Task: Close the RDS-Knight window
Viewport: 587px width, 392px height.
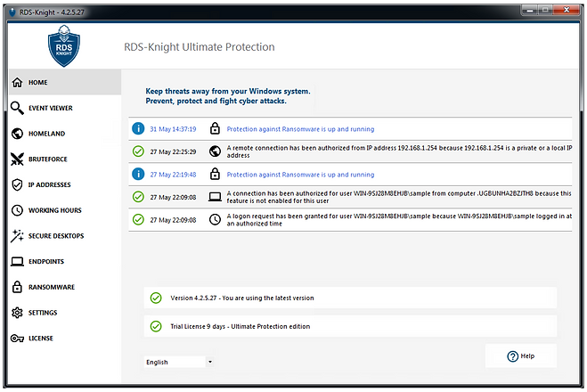Action: pos(567,10)
